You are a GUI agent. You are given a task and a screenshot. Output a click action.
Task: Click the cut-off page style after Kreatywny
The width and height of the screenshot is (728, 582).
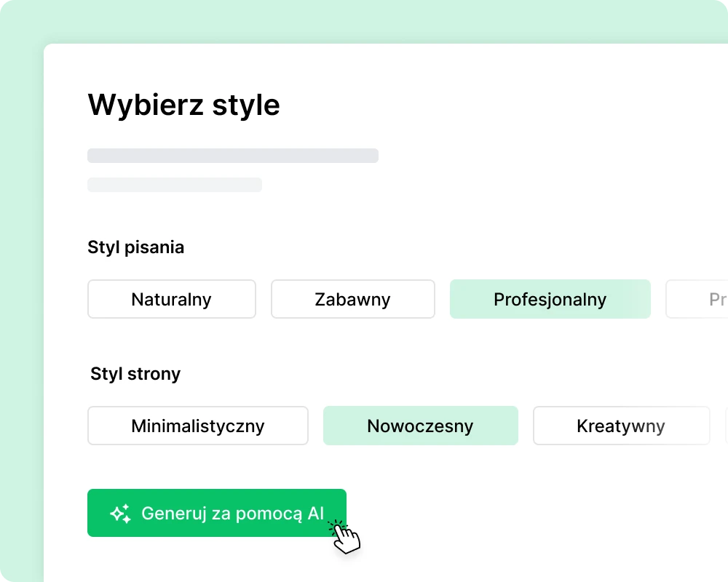(x=726, y=426)
